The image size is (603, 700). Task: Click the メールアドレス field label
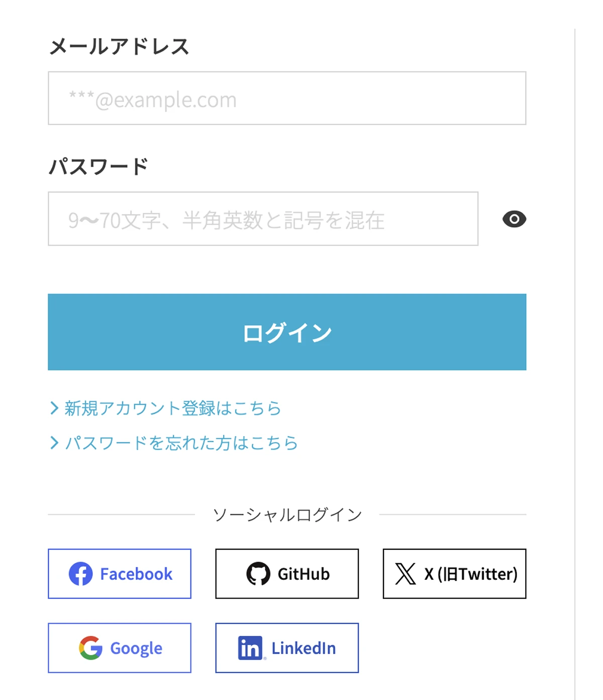click(x=119, y=46)
